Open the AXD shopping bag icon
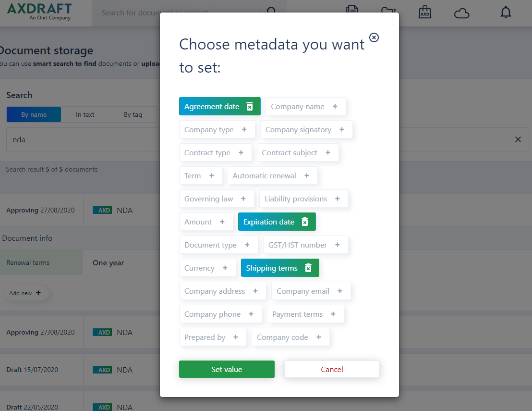This screenshot has height=411, width=532. pyautogui.click(x=425, y=12)
